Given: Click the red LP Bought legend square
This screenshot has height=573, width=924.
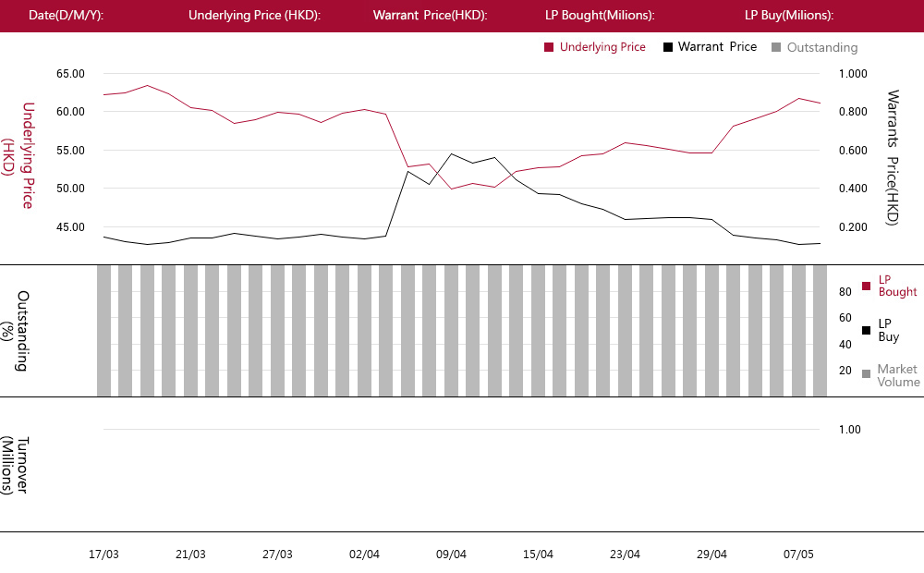Looking at the screenshot, I should coord(867,286).
